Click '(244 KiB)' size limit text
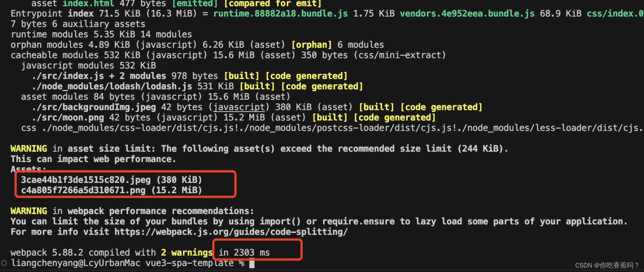The width and height of the screenshot is (644, 272). coord(480,149)
